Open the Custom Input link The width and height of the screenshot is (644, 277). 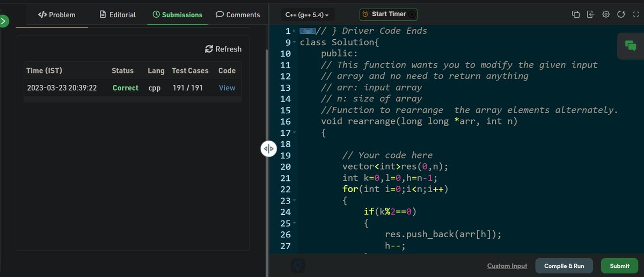click(x=507, y=266)
